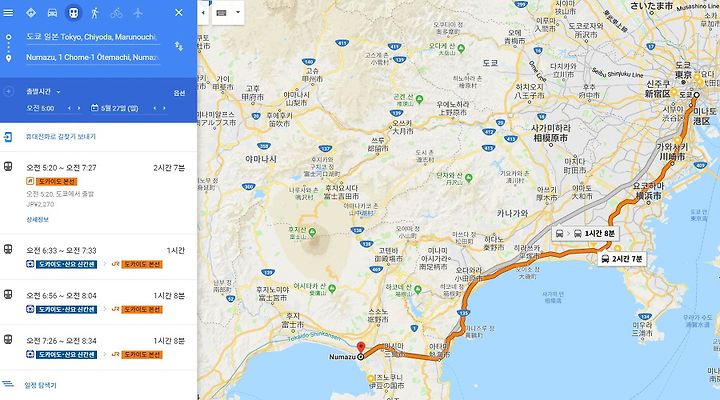Choose the flight travel mode icon
This screenshot has height=400, width=720.
[138, 13]
